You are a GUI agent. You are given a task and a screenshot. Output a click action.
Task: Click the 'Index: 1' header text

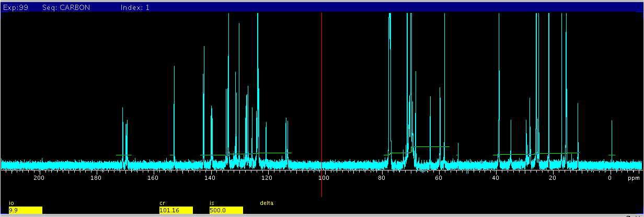[135, 8]
